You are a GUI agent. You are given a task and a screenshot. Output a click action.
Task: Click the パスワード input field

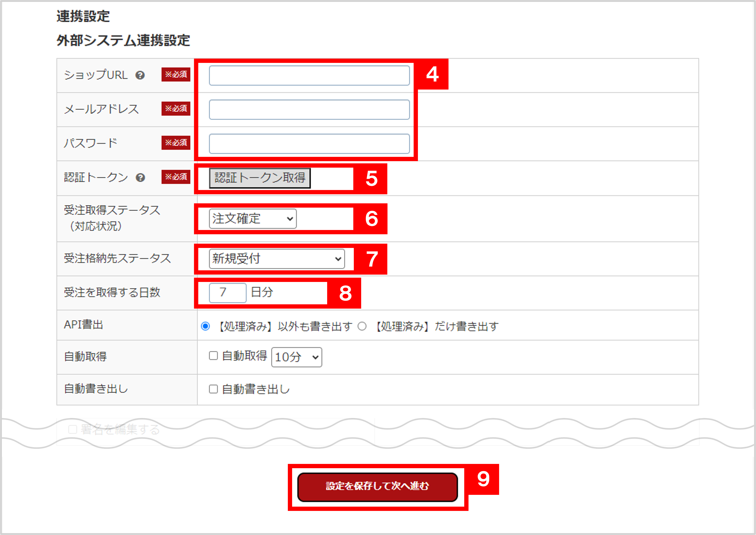(309, 144)
